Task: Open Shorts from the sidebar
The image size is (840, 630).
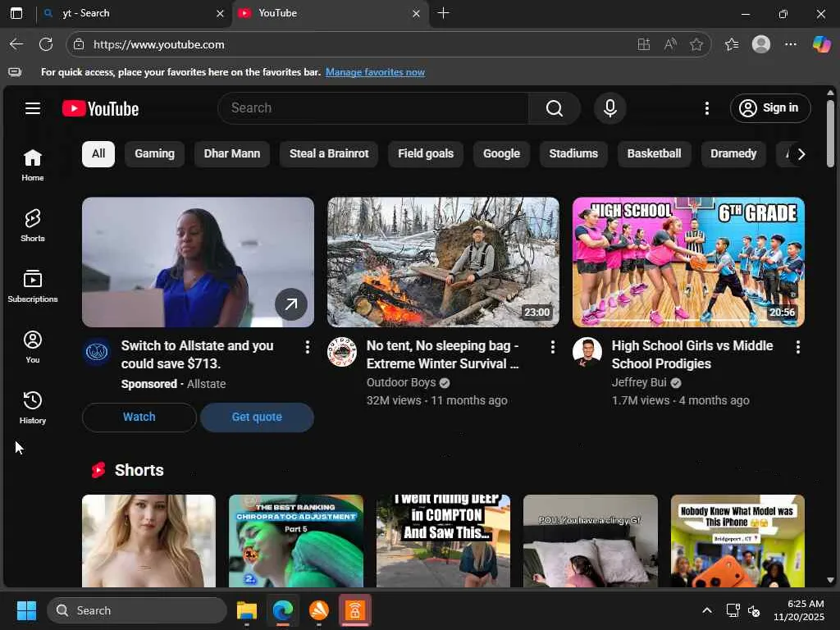Action: (x=33, y=226)
